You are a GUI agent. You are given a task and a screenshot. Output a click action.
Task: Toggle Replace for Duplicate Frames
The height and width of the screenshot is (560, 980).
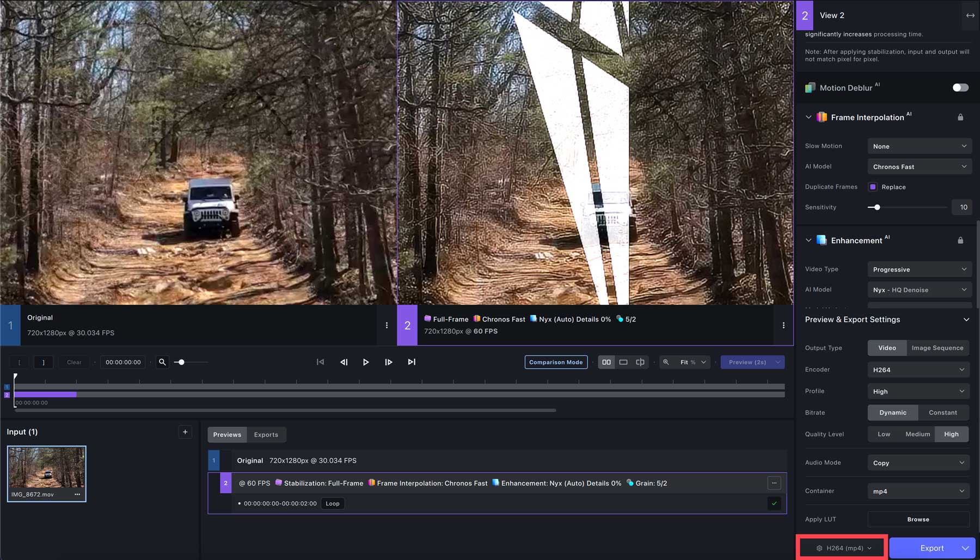pyautogui.click(x=872, y=187)
